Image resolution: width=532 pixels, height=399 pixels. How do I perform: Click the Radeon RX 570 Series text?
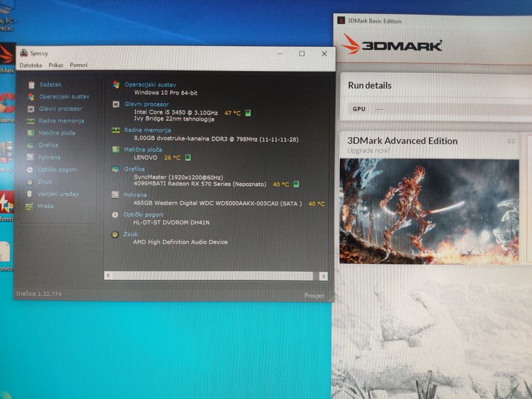(200, 184)
